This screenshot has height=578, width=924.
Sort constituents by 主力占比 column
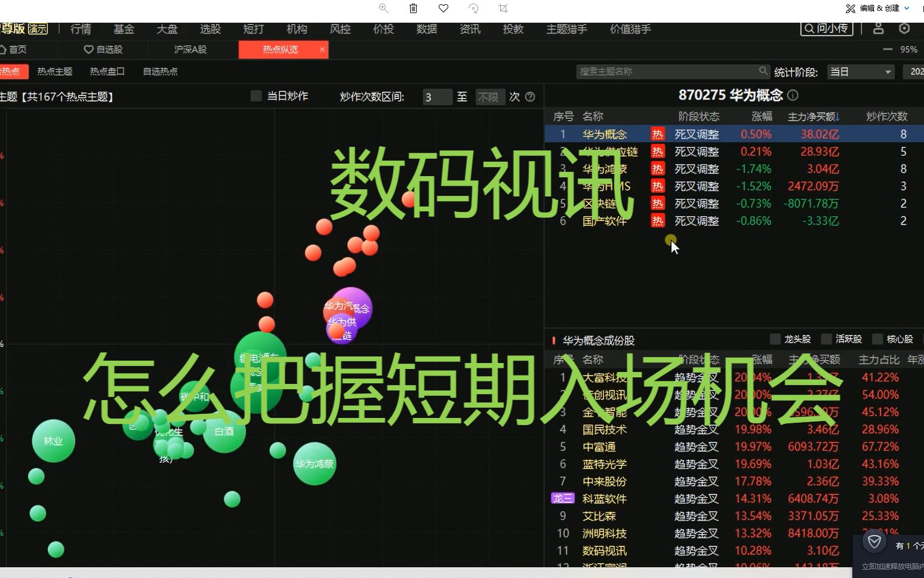coord(879,359)
